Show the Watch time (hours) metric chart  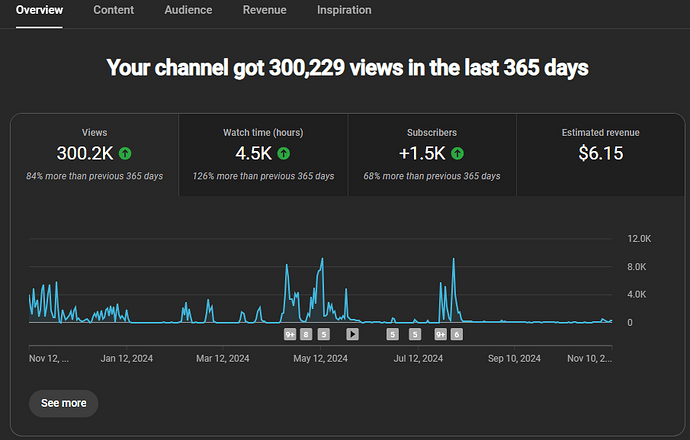pyautogui.click(x=263, y=155)
